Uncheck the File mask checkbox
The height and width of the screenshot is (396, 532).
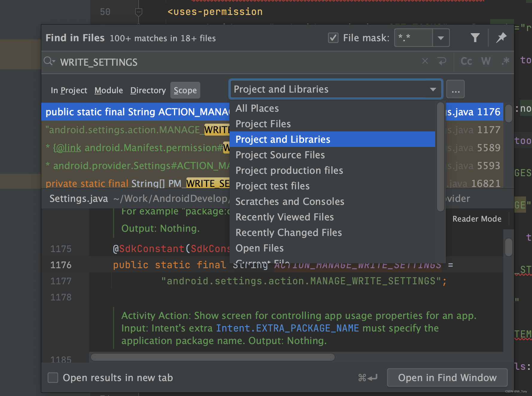pyautogui.click(x=333, y=38)
